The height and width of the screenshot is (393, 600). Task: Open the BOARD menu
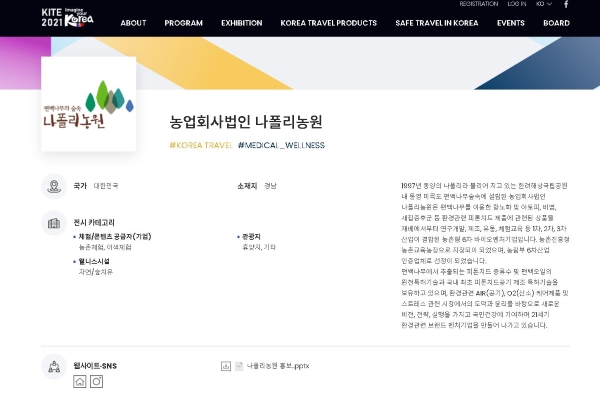556,23
